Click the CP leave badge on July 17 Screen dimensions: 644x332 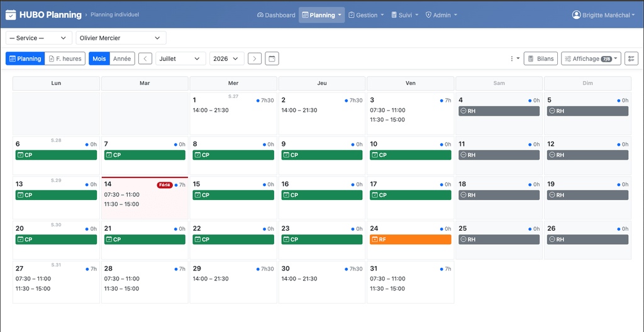(x=410, y=195)
